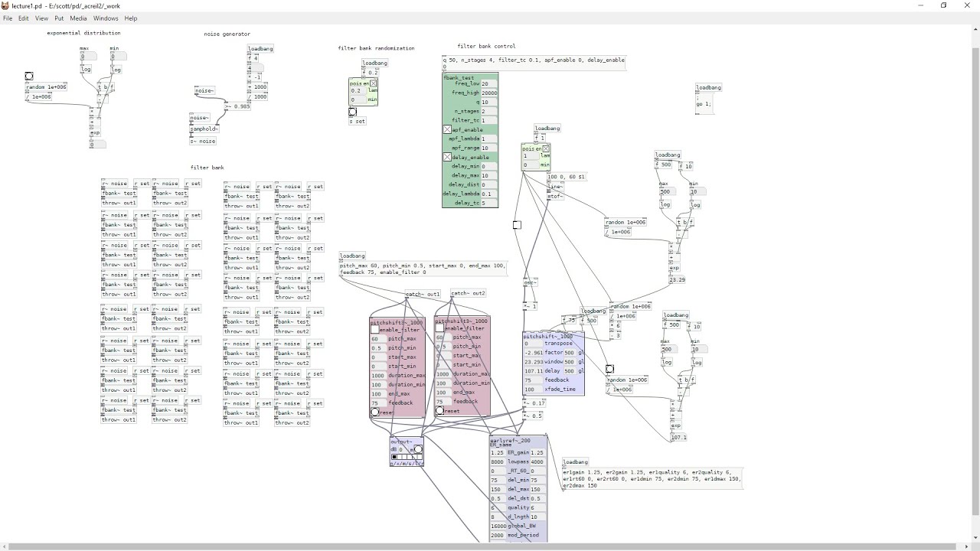Toggle enable_filter in the right pitchshift3~_1000
Screen dimensions: 980x551
(x=439, y=328)
